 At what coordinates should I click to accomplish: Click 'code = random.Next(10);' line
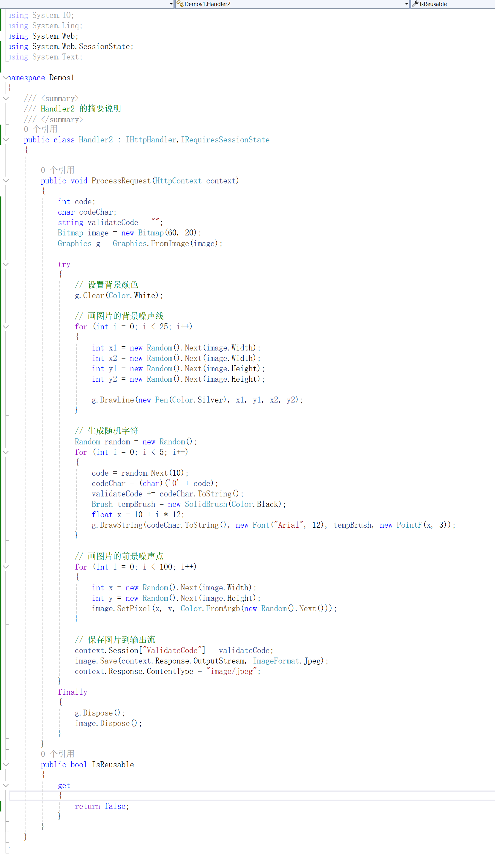140,473
